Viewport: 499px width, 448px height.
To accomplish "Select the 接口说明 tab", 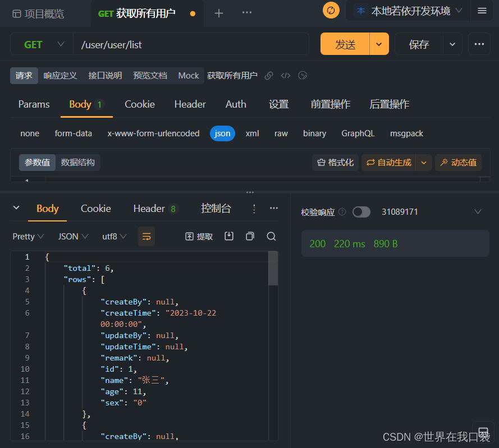I will point(105,76).
